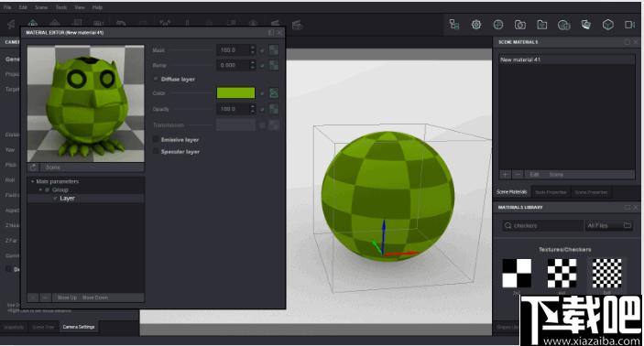Open the Scene menu
644x346 pixels.
tap(41, 7)
